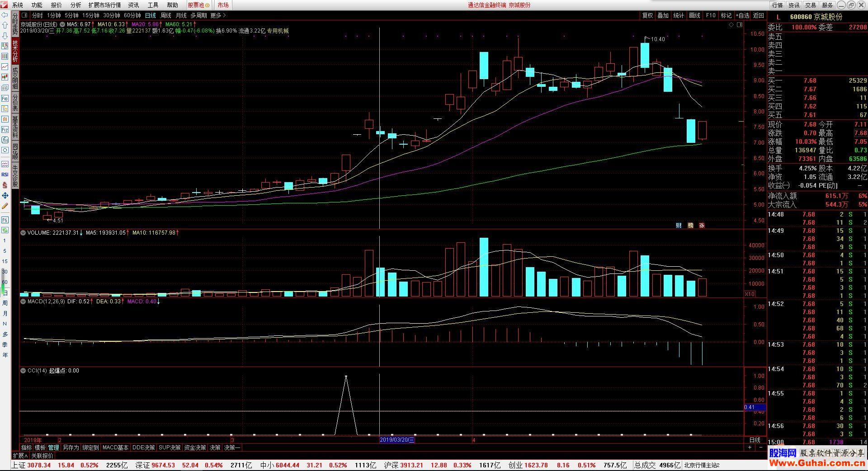This screenshot has width=868, height=471.
Task: Select the N custom period in left sidebar
Action: (x=5, y=324)
